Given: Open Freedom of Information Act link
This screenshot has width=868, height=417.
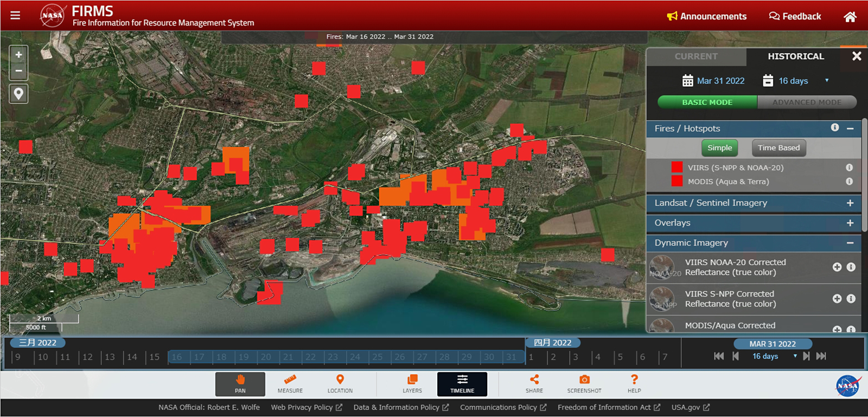Looking at the screenshot, I should [609, 407].
